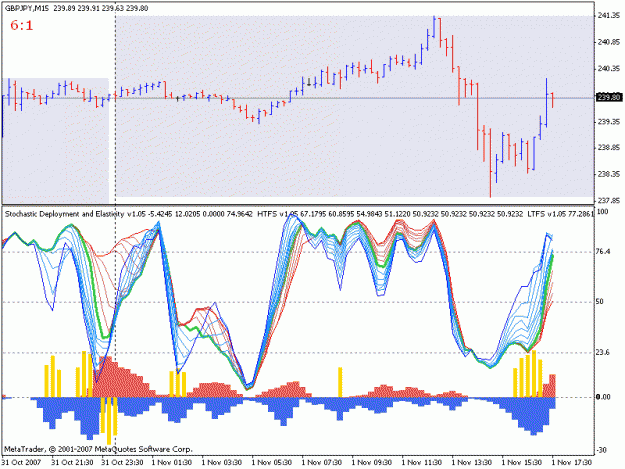Image resolution: width=625 pixels, height=469 pixels.
Task: Click the "1 Nov 11:30" time label
Action: click(x=422, y=463)
